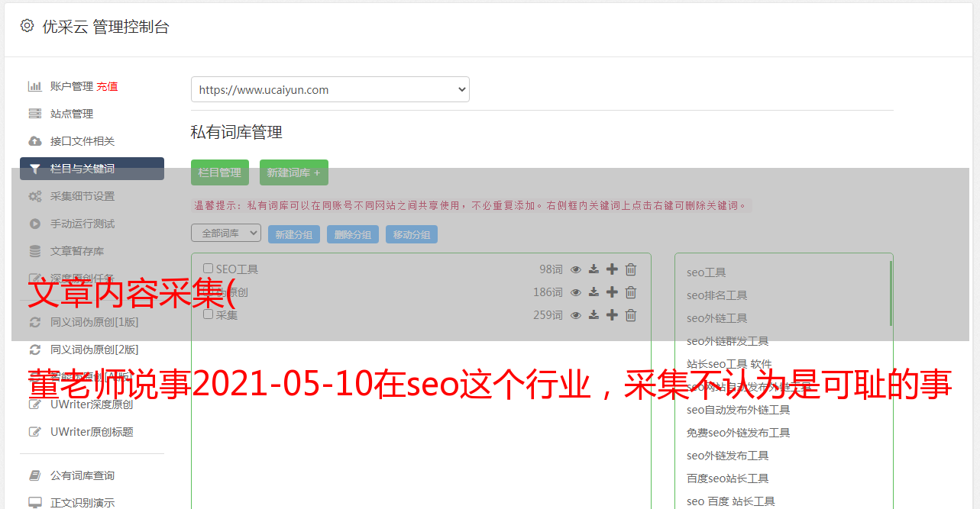This screenshot has height=509, width=980.
Task: Select keyword '站长seo工具 软件' in the list
Action: tap(729, 364)
